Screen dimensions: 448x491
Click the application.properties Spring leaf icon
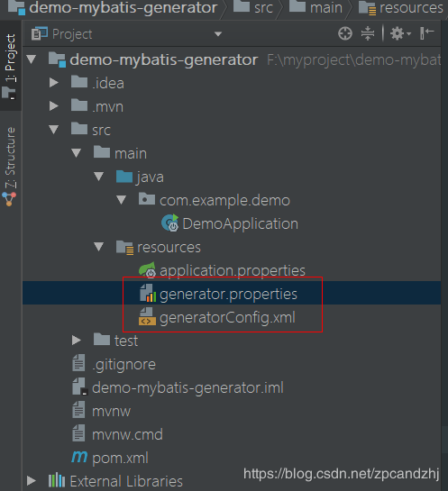(x=147, y=270)
